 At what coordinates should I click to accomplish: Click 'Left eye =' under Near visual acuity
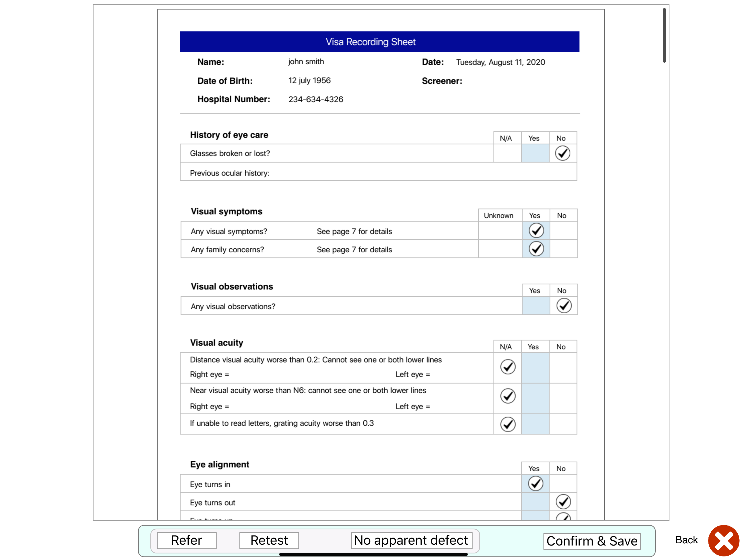point(413,407)
